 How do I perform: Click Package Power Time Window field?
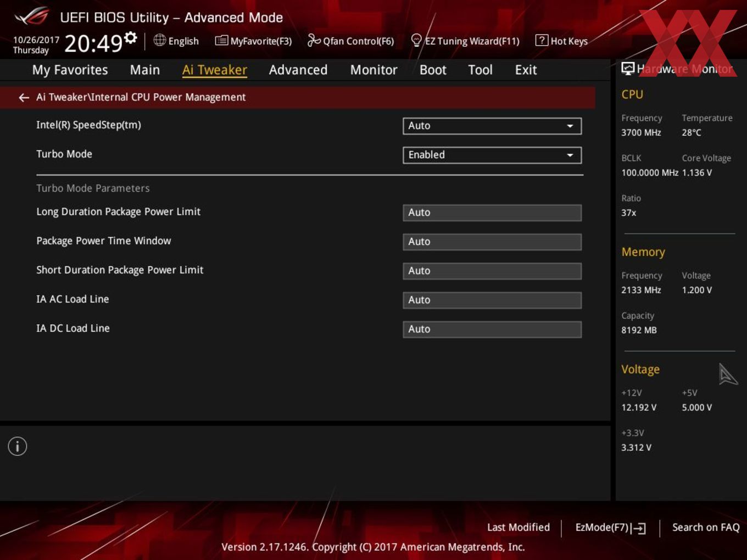(x=492, y=242)
